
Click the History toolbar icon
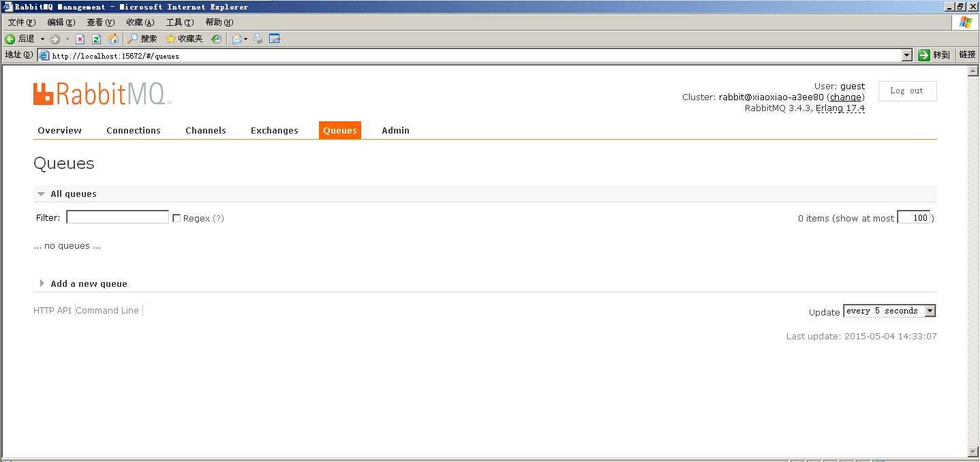[216, 39]
